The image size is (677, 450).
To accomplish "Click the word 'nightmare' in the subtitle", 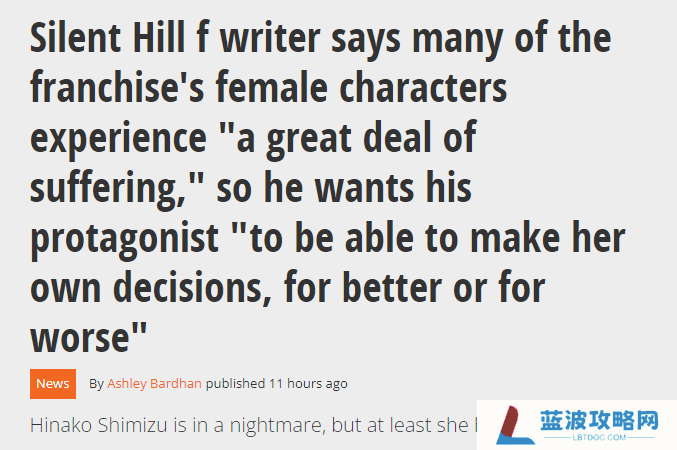I will [275, 426].
